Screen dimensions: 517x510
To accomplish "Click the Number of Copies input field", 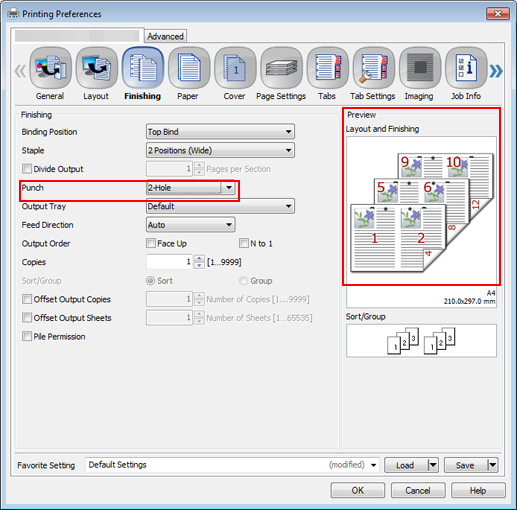I will point(169,299).
